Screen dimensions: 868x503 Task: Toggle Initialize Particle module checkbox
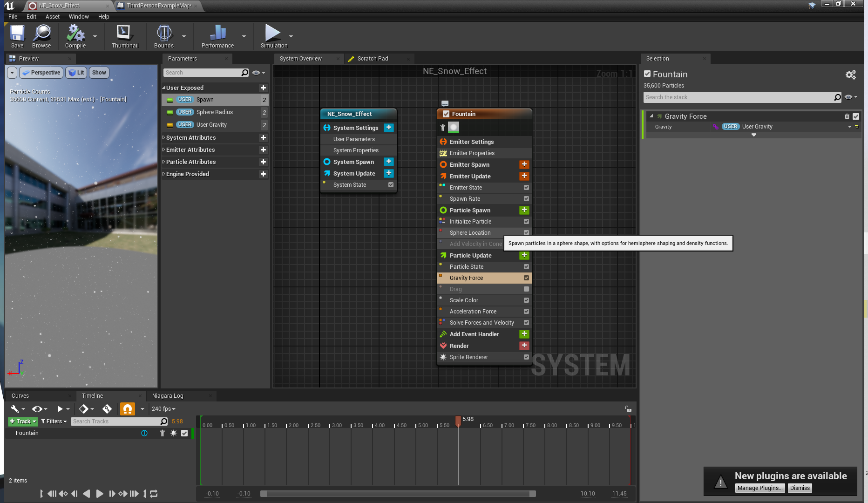pos(526,222)
